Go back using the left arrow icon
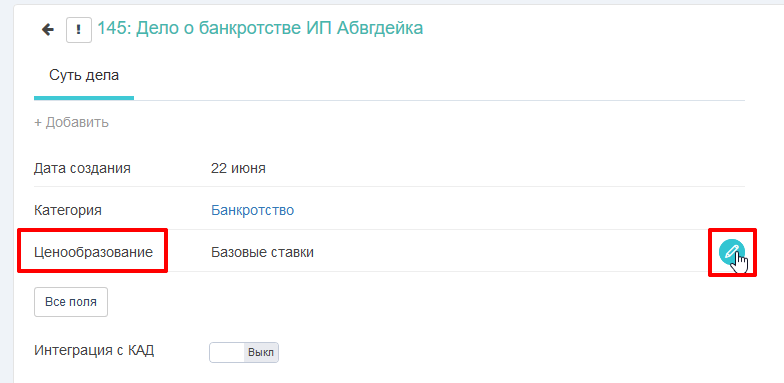This screenshot has width=784, height=383. (48, 30)
